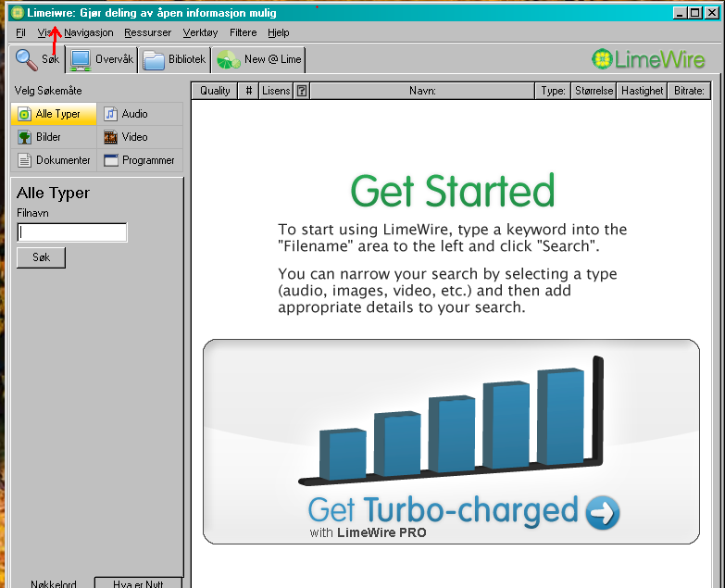This screenshot has height=588, width=725.
Task: Click the tree Bilder icon
Action: click(24, 137)
